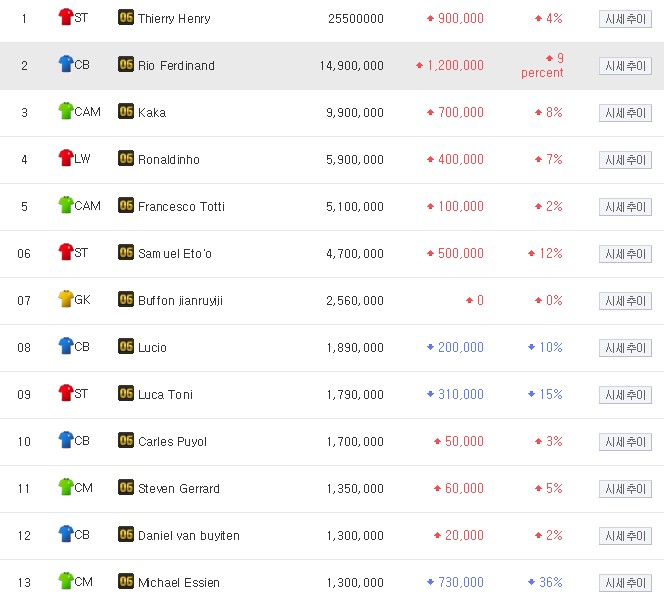Click the 06 season badge beside Michael Essien

pyautogui.click(x=126, y=582)
